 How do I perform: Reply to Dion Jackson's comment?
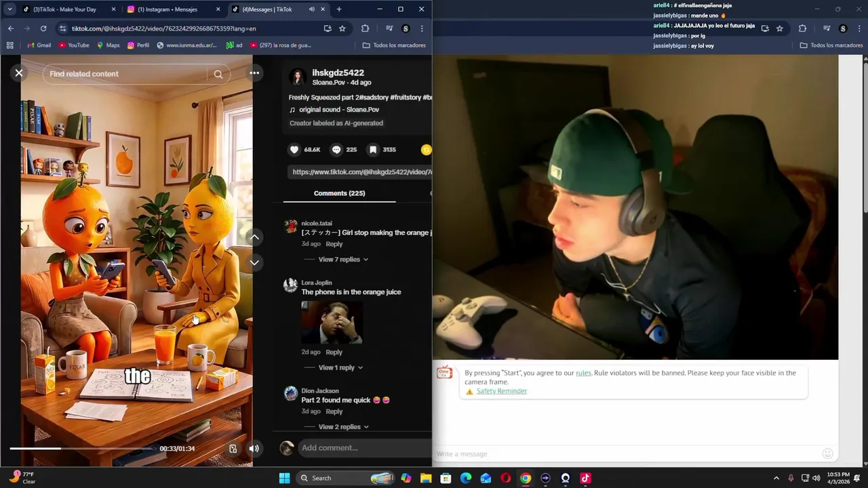click(334, 411)
